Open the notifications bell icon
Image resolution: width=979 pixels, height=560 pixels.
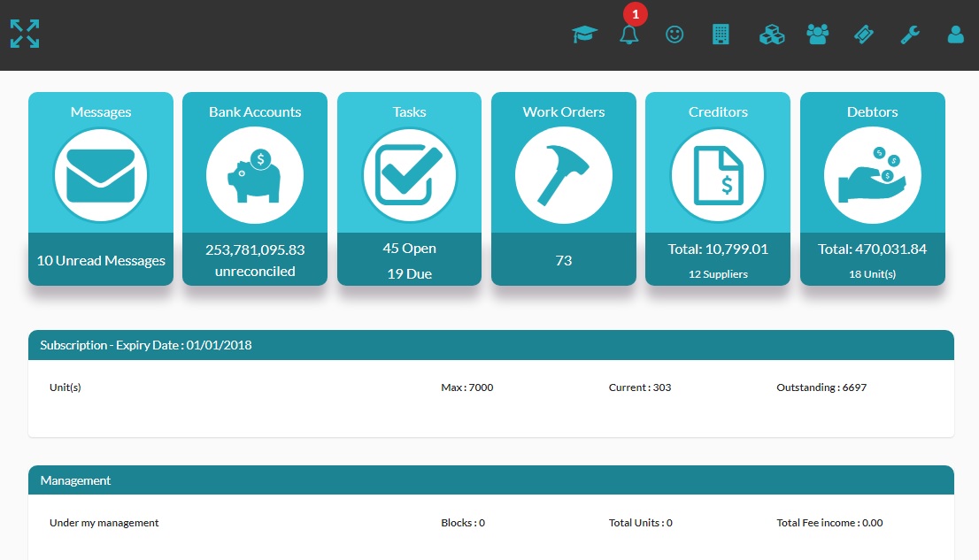(629, 34)
